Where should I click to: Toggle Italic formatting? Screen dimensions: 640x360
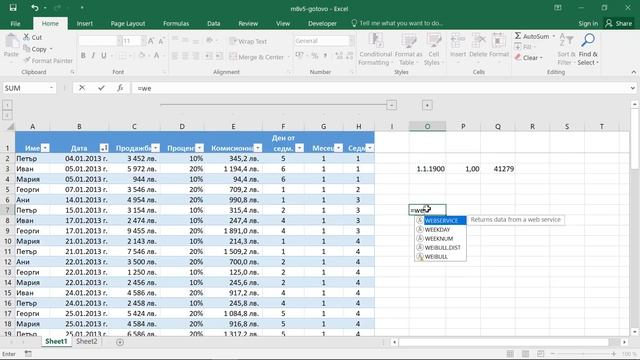tap(93, 56)
